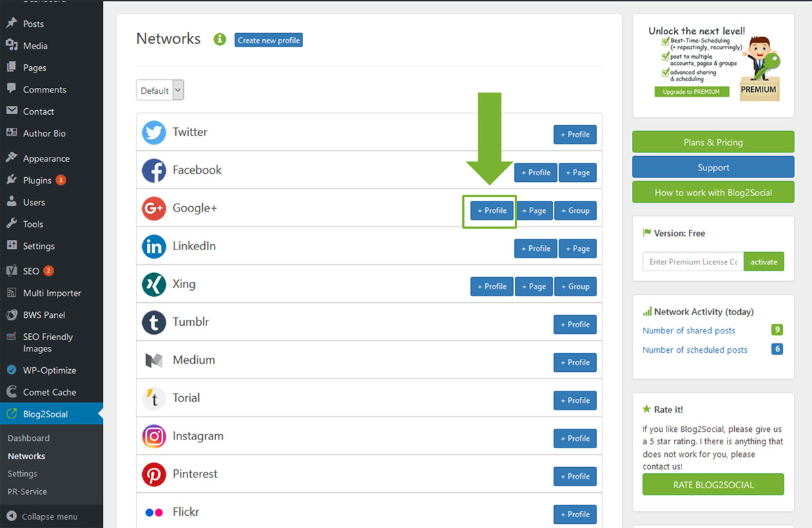Image resolution: width=812 pixels, height=528 pixels.
Task: Click the Facebook logo icon
Action: 154,170
